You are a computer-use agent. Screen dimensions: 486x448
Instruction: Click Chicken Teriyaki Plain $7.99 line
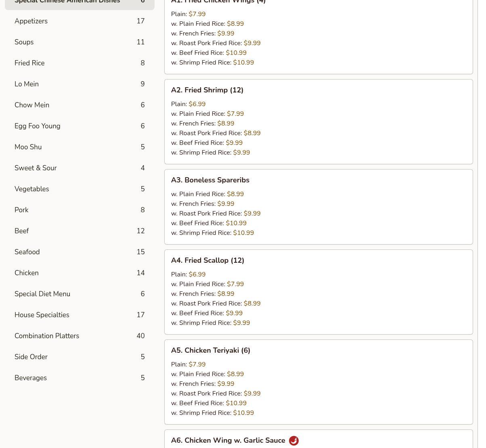point(188,364)
